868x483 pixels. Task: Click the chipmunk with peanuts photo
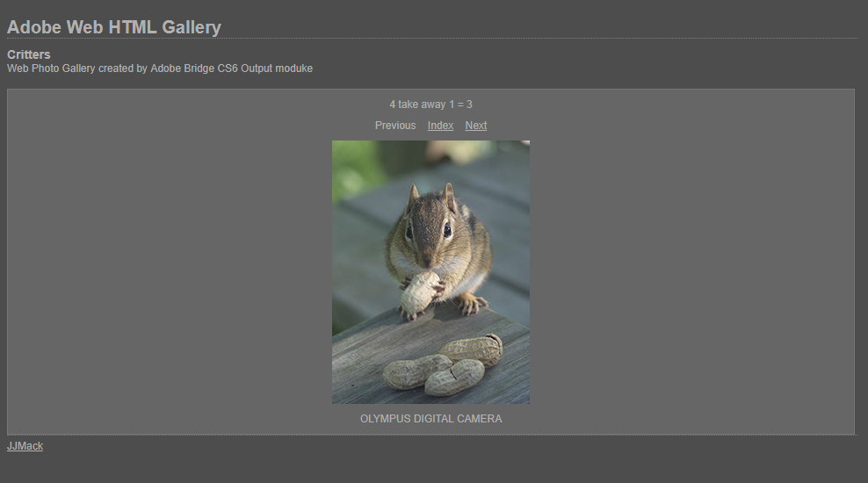(x=430, y=272)
